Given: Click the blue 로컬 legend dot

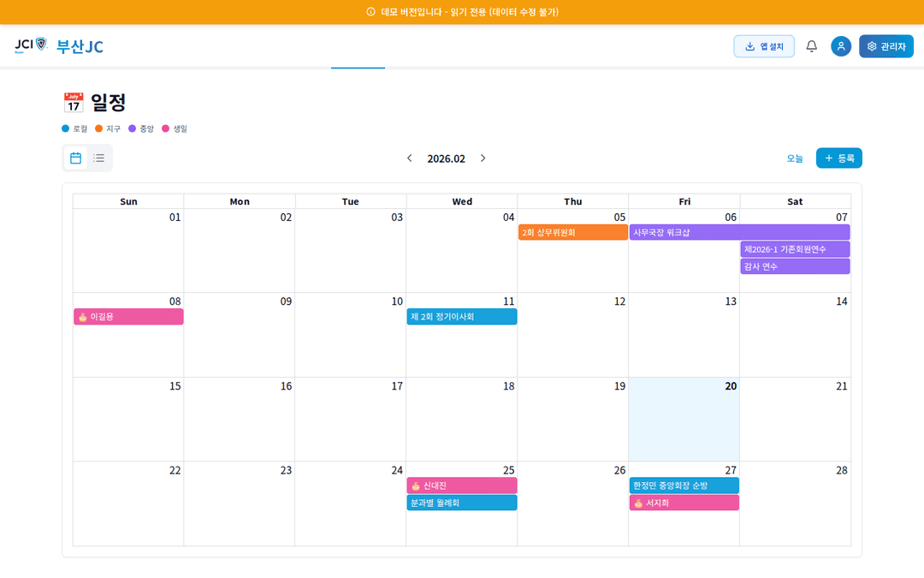Looking at the screenshot, I should tap(66, 128).
